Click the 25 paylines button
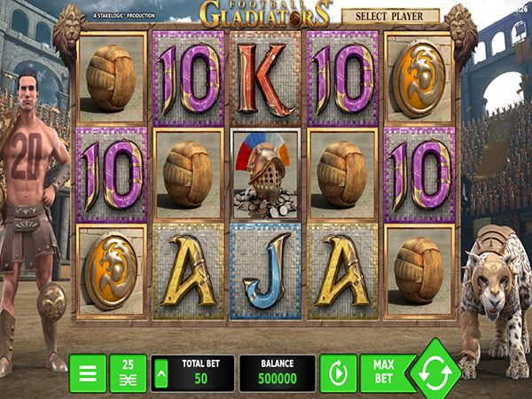The image size is (532, 399). [129, 373]
